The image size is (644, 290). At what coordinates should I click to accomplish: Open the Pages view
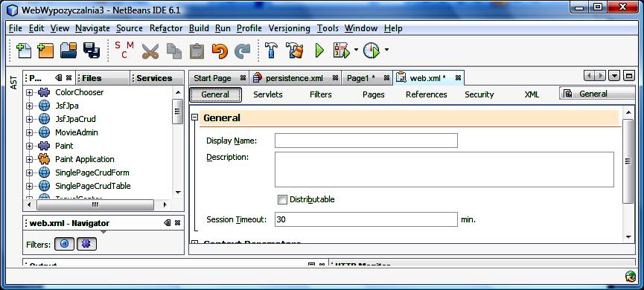tap(373, 94)
